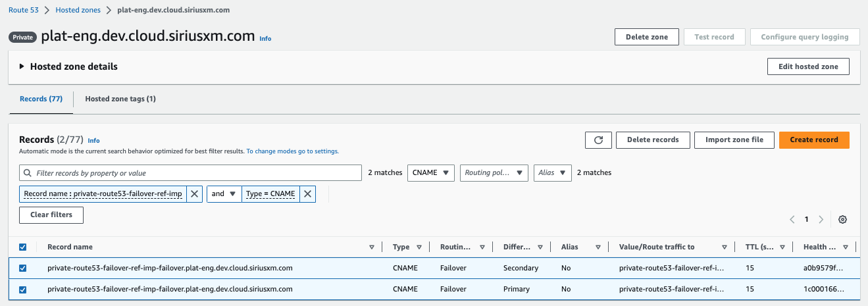This screenshot has width=868, height=306.
Task: Click Delete records button
Action: pos(653,140)
